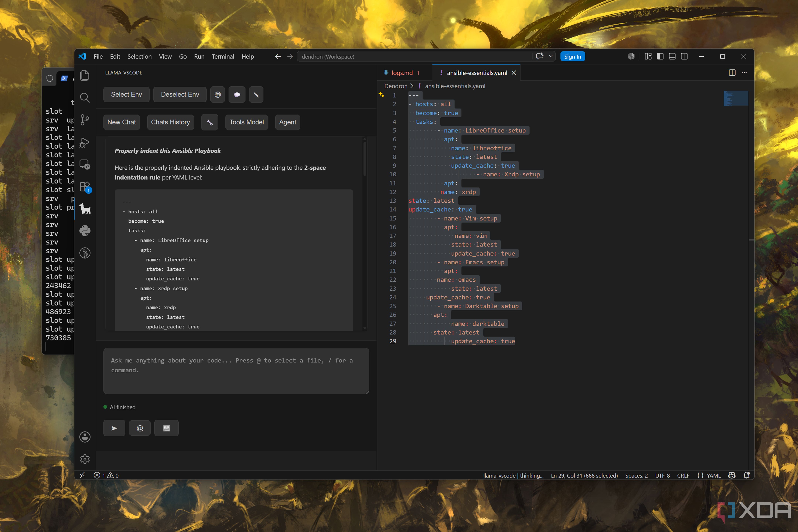The image size is (798, 532).
Task: Click the llama-vscode thinking status item
Action: point(513,475)
